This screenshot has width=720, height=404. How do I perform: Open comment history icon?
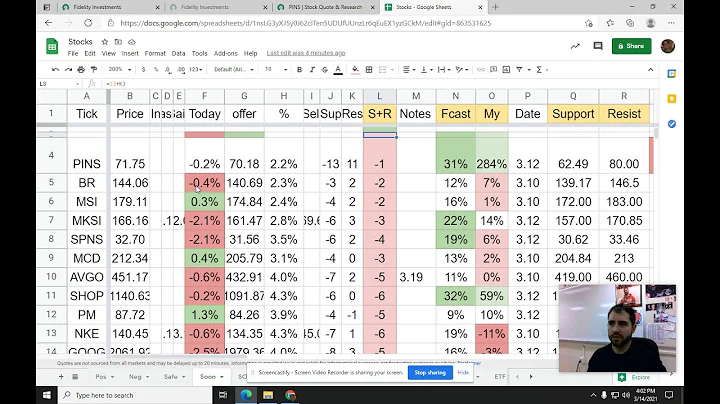[x=598, y=46]
